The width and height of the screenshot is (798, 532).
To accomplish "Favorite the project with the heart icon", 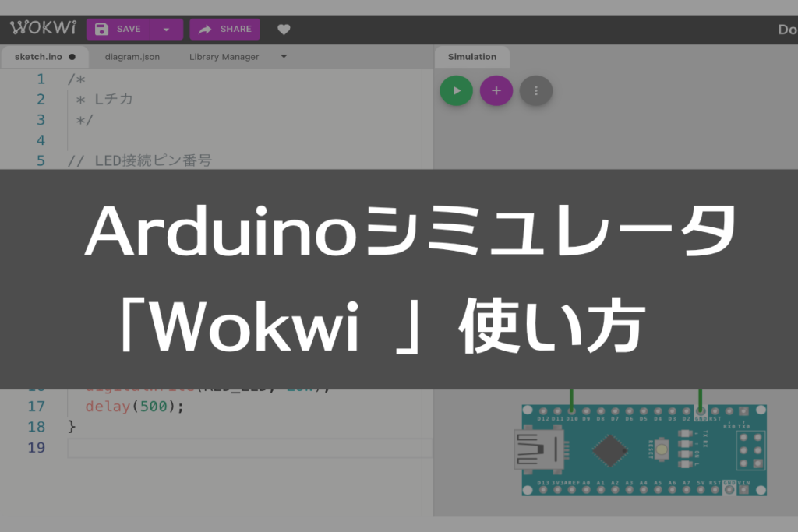I will 284,29.
